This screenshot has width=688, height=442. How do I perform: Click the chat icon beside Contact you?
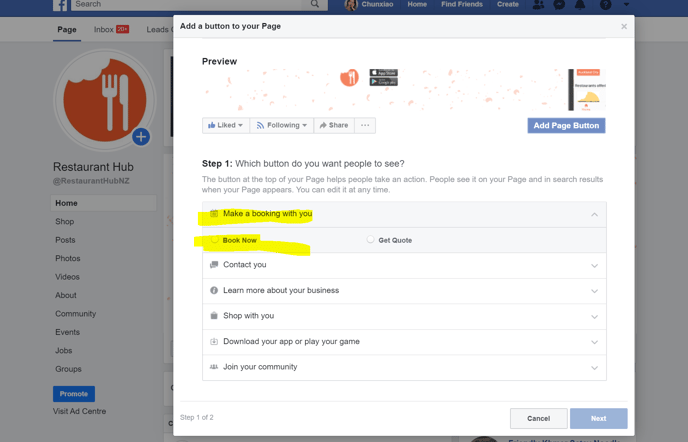[214, 265]
